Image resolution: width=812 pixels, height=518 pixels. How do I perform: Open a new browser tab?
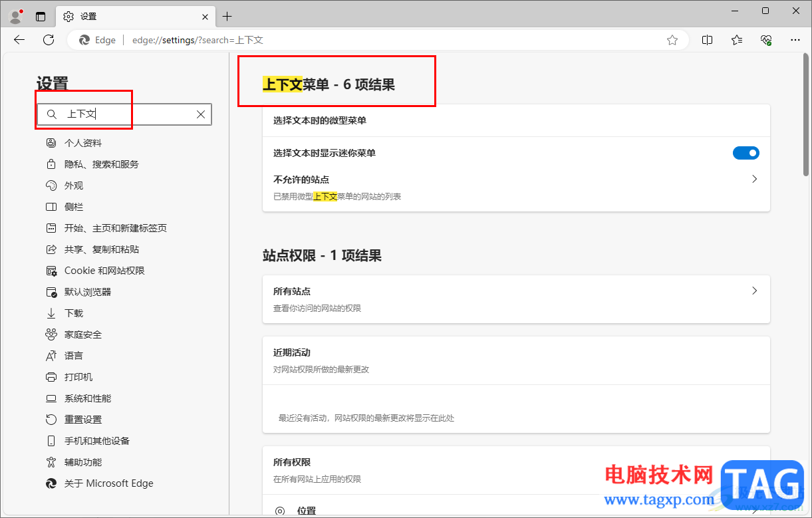[227, 17]
